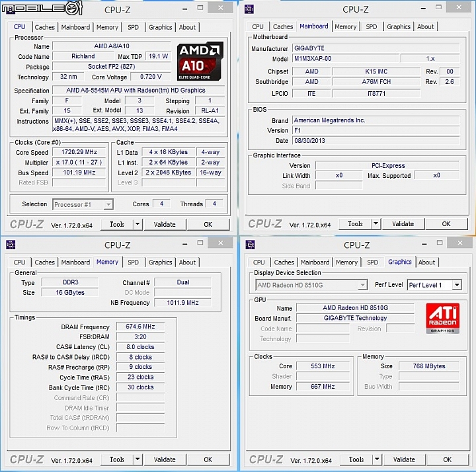
Task: Click Tools button in CPU window
Action: pos(117,224)
